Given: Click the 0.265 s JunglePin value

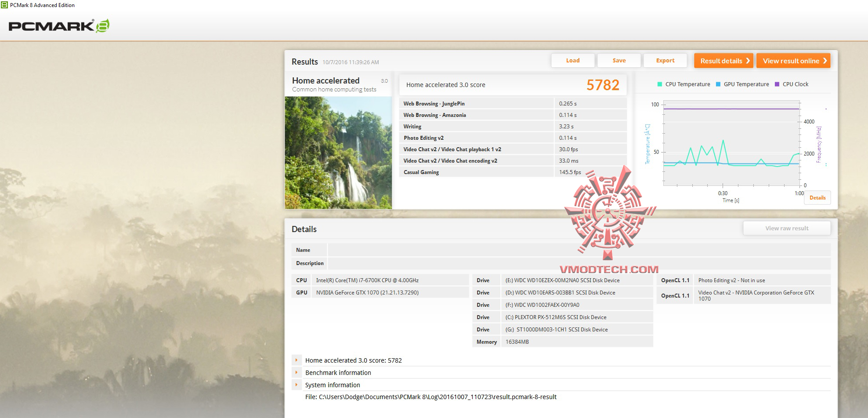Looking at the screenshot, I should coord(568,104).
